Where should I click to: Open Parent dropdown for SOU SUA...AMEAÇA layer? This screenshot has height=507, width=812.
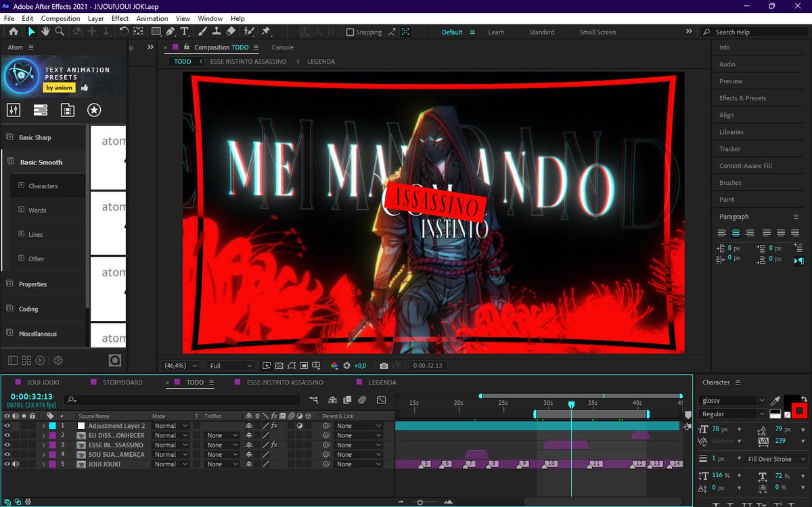(x=359, y=454)
